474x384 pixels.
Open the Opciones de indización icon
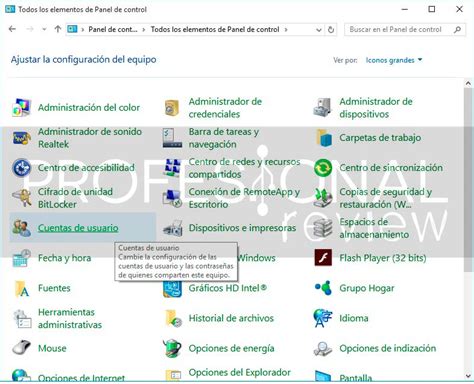click(x=323, y=349)
